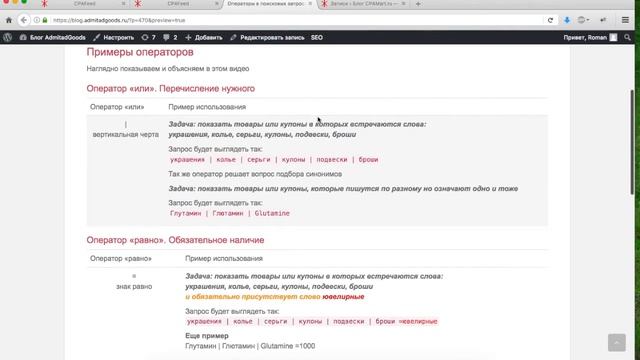Click the code line ending with =ювелирные
This screenshot has height=360, width=640.
coord(312,321)
